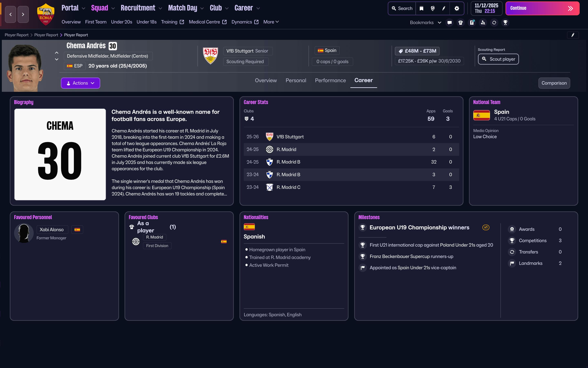Click the Competitions trophy icon in Milestones
588x368 pixels.
512,240
